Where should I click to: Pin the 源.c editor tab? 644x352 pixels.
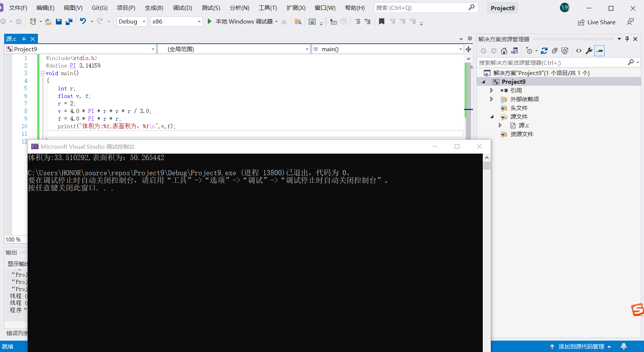24,39
